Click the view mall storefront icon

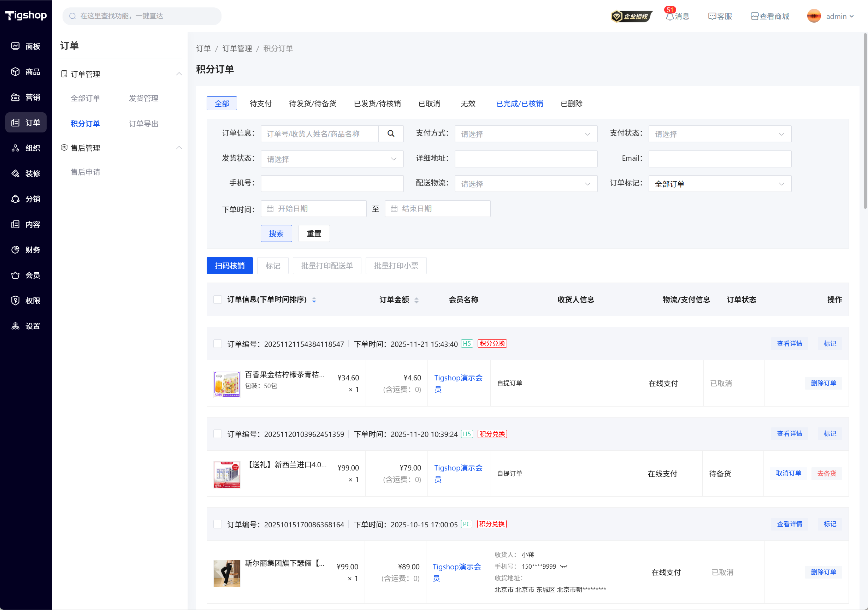[754, 17]
